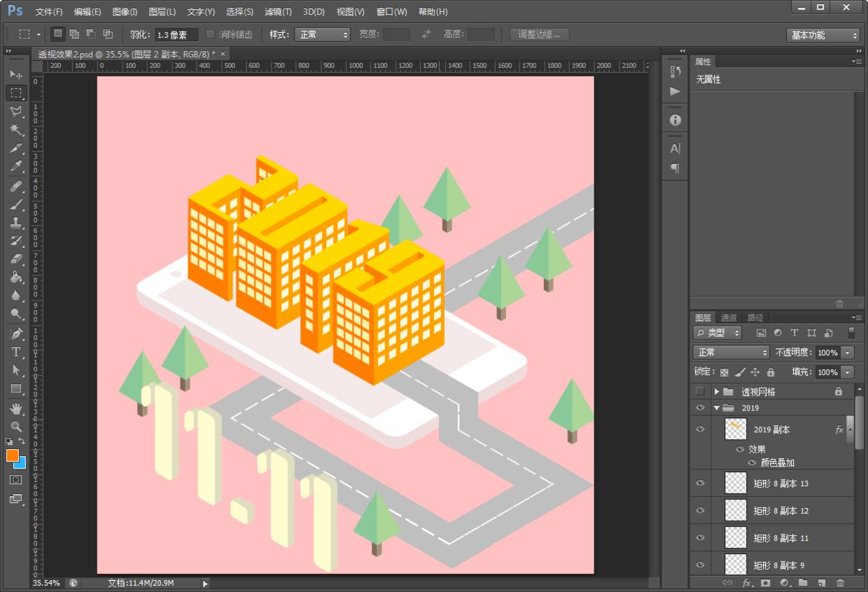Open the 滤镜(T) menu
Viewport: 868px width, 592px height.
click(x=278, y=12)
